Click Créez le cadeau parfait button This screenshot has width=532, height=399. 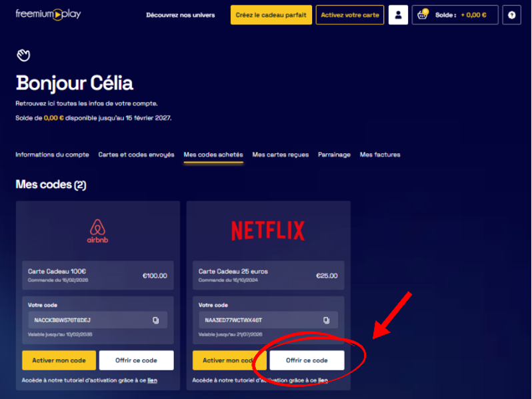(x=271, y=15)
